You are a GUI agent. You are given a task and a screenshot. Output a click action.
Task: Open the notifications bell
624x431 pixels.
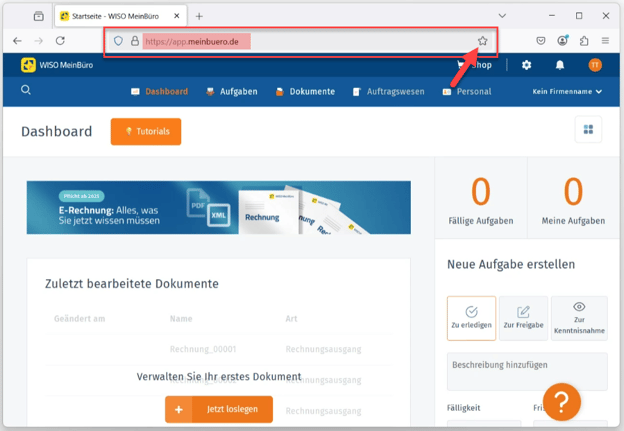[560, 65]
